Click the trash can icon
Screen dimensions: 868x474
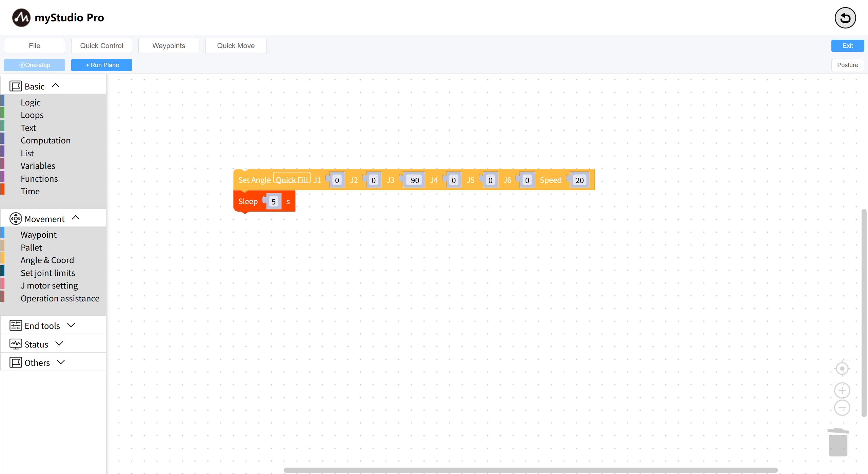click(x=838, y=442)
